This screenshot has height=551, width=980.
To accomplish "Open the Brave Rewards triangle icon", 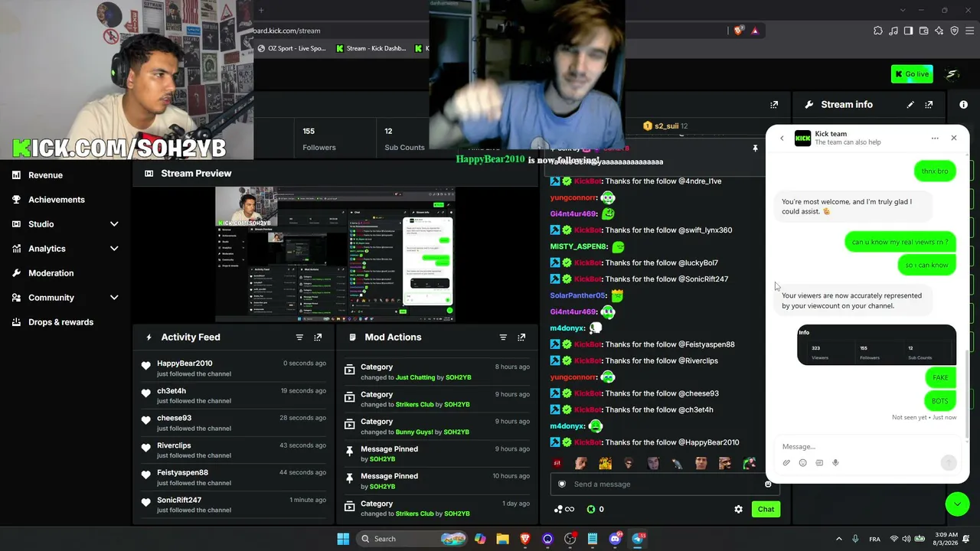I will click(x=755, y=31).
